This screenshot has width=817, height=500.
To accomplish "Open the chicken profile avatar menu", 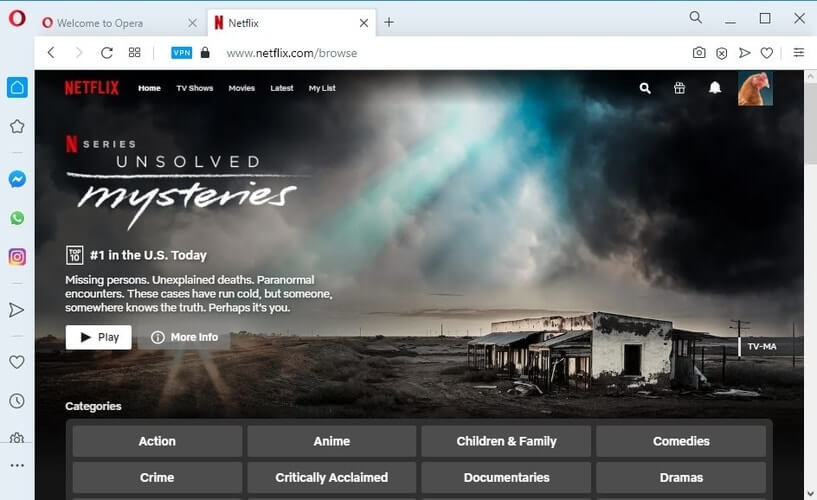I will (755, 89).
